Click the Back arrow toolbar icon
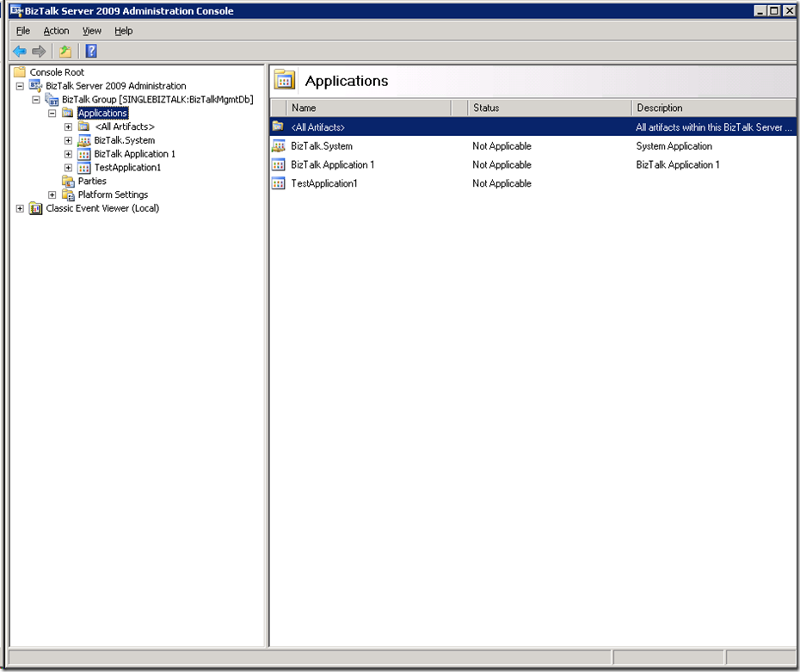 [x=20, y=51]
